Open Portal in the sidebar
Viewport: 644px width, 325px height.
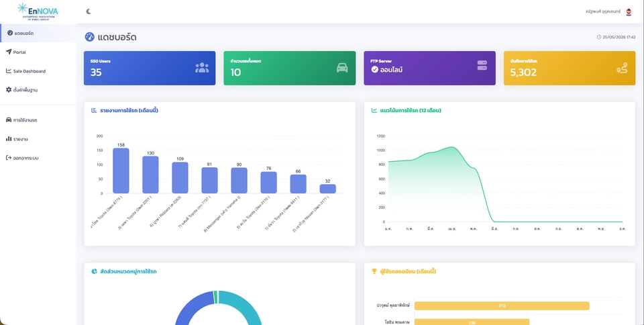pyautogui.click(x=38, y=52)
